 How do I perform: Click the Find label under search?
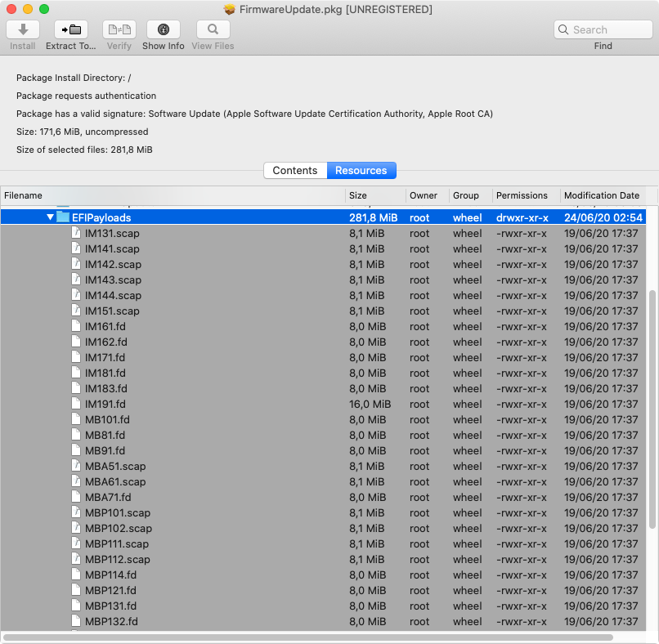pos(603,46)
